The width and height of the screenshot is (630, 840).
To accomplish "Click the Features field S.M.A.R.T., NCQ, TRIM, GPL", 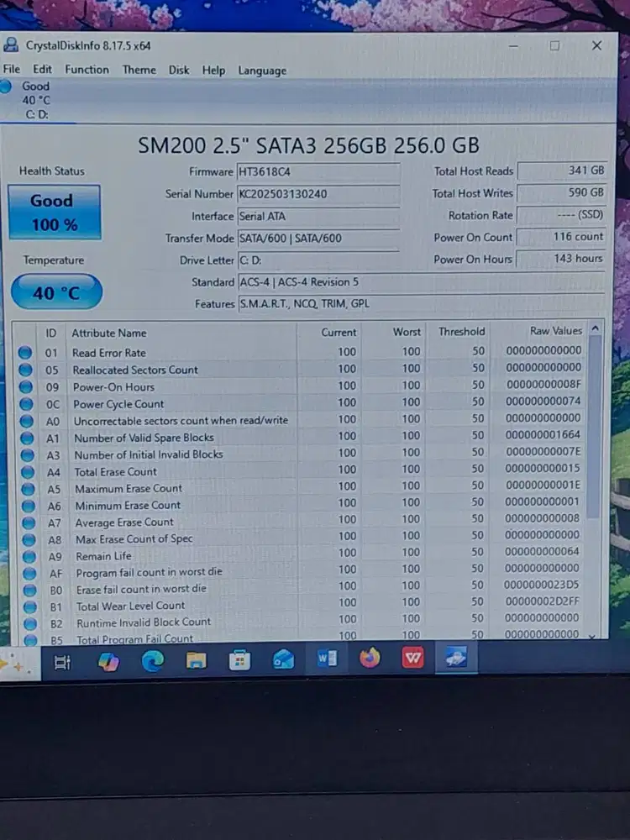I will (x=421, y=304).
